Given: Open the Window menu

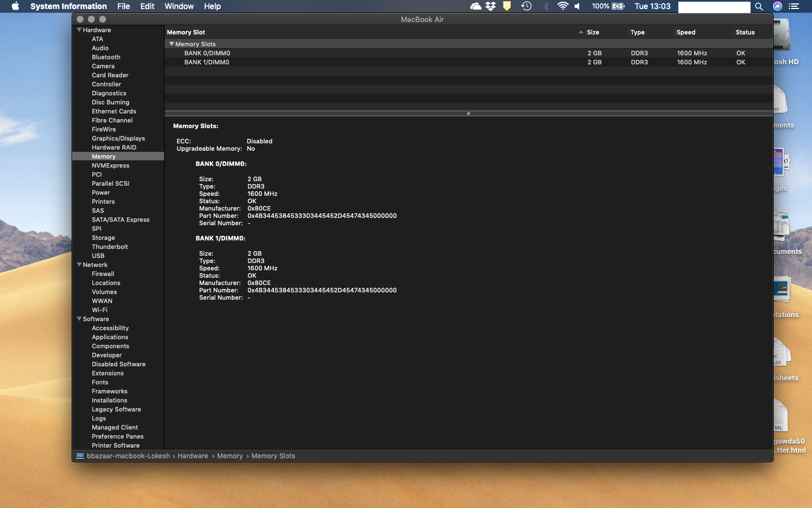Looking at the screenshot, I should pyautogui.click(x=179, y=6).
